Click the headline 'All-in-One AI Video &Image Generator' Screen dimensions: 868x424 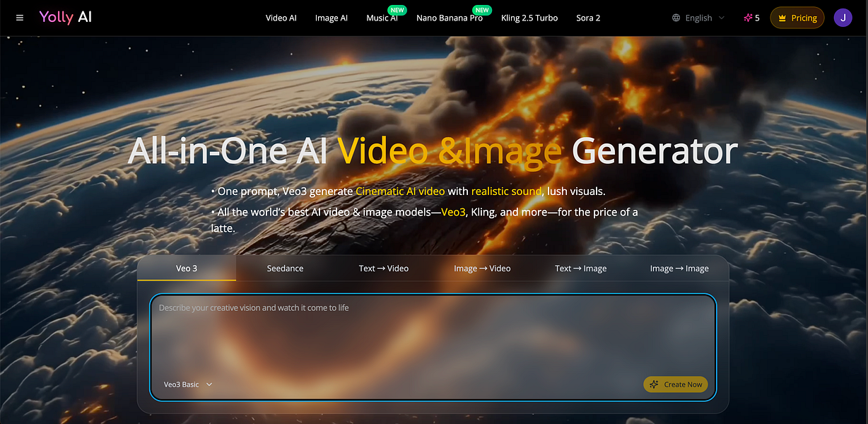coord(433,151)
